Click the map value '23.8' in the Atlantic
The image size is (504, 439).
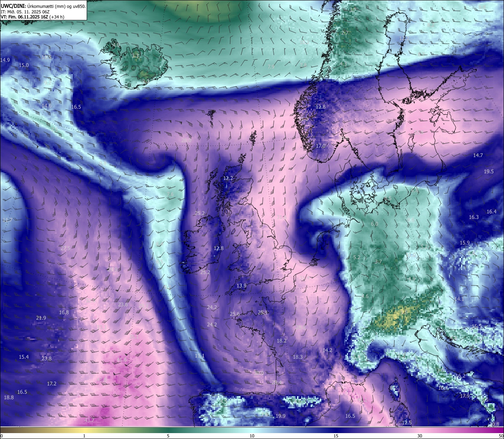pyautogui.click(x=46, y=359)
